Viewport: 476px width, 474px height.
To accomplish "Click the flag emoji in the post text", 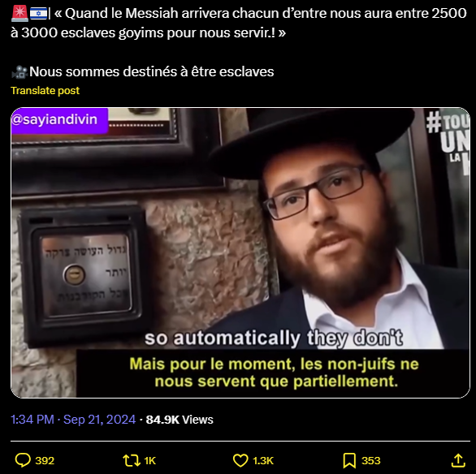I will pos(38,14).
